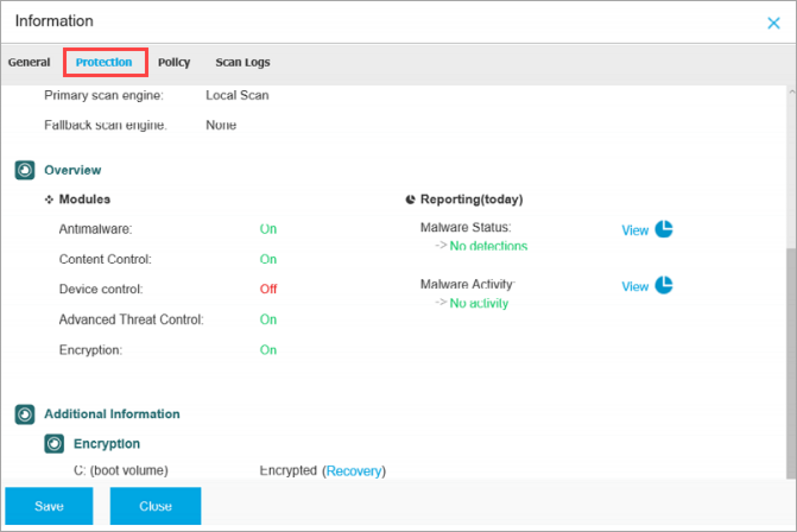The image size is (797, 532).
Task: Collapse the Additional Information section icon
Action: (25, 414)
